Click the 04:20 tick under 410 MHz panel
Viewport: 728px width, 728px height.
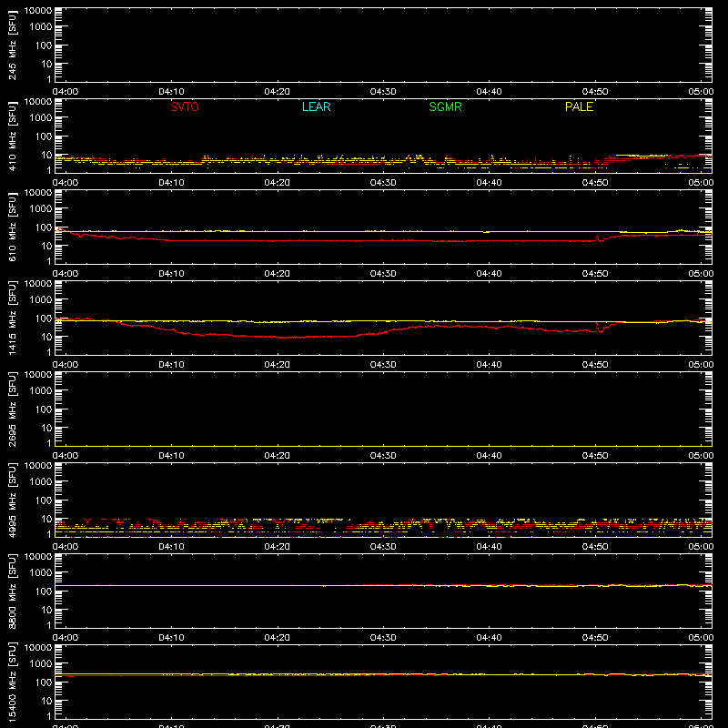tap(278, 183)
